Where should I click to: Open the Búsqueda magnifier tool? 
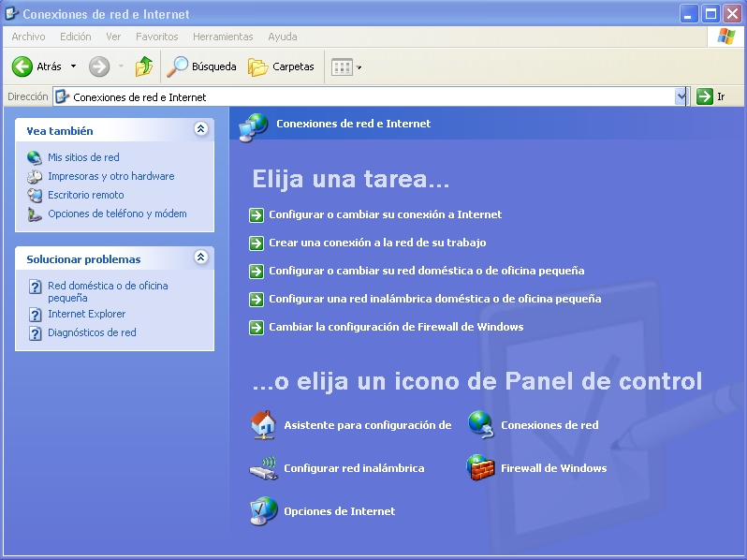point(201,66)
